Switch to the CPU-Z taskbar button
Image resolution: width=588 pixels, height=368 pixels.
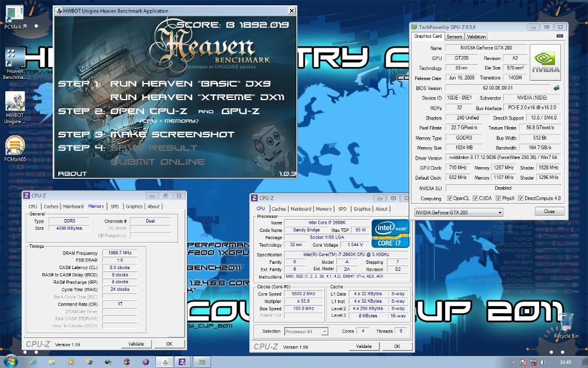(x=182, y=362)
